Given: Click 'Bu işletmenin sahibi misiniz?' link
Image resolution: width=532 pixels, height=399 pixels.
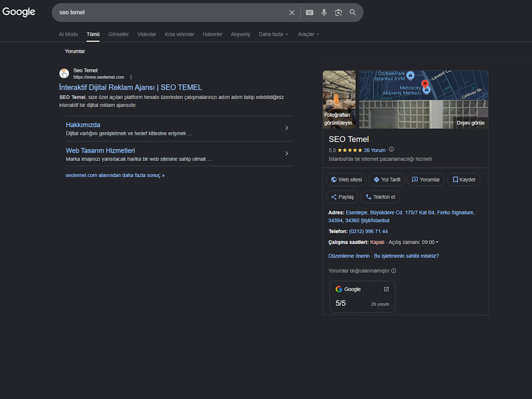Looking at the screenshot, I should click(x=406, y=256).
